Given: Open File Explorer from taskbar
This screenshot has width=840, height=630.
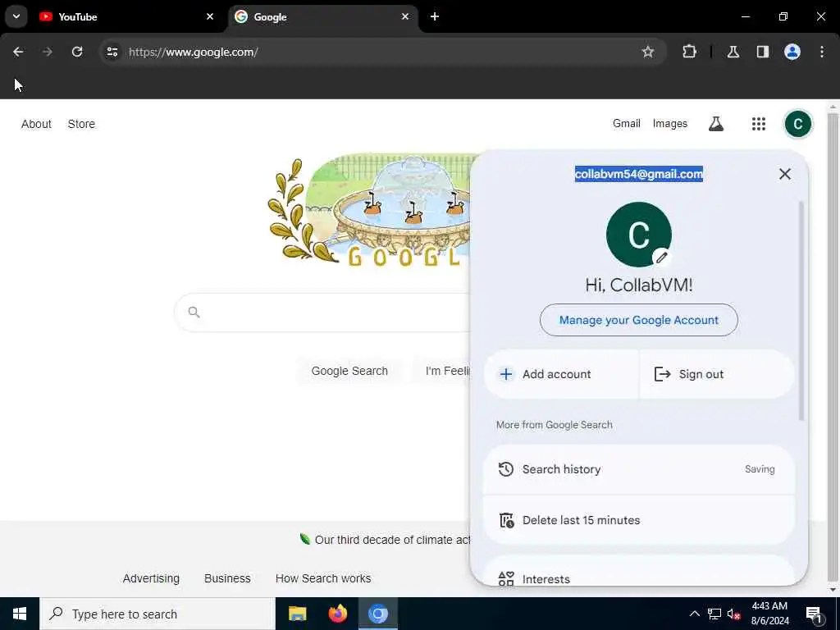Looking at the screenshot, I should (x=297, y=614).
